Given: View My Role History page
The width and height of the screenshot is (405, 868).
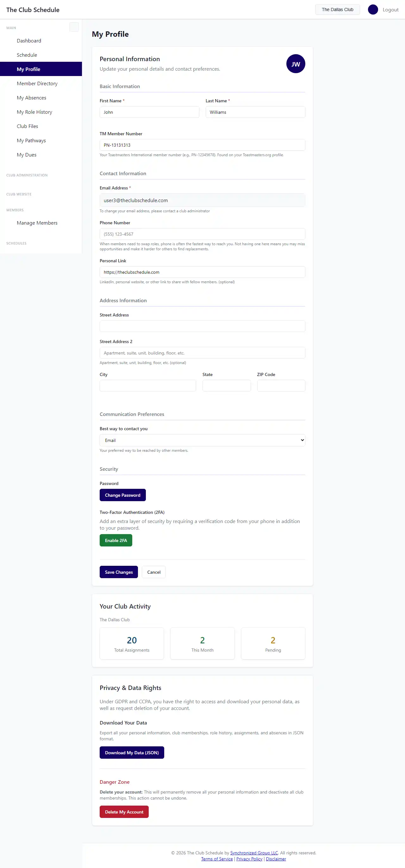Looking at the screenshot, I should tap(34, 112).
